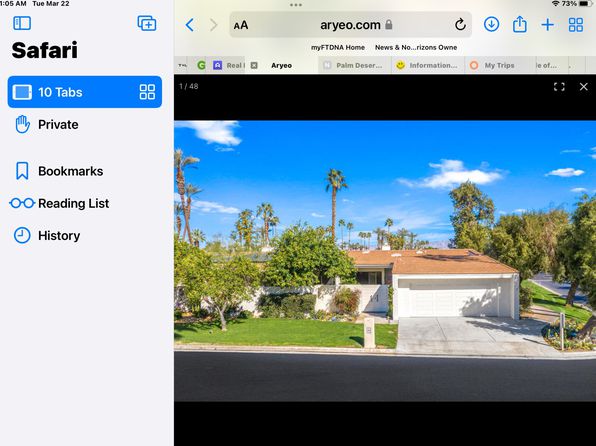596x446 pixels.
Task: Go back with the back arrow
Action: pyautogui.click(x=190, y=25)
